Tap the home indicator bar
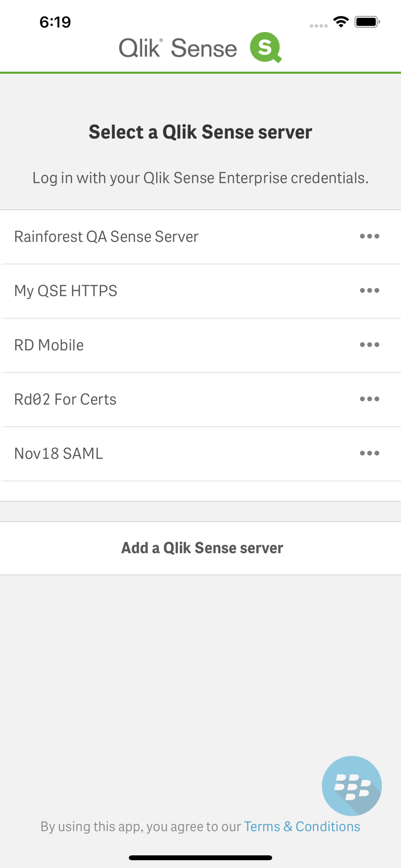The width and height of the screenshot is (401, 868). pyautogui.click(x=200, y=858)
